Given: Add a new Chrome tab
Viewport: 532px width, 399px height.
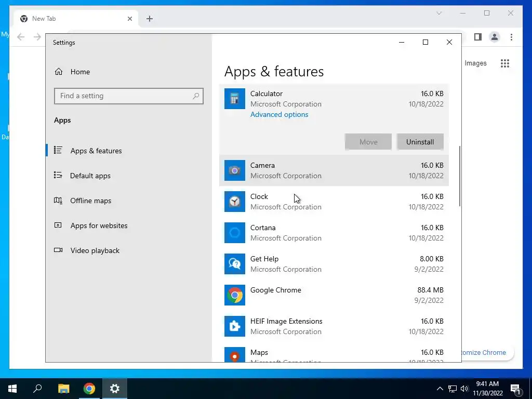Looking at the screenshot, I should click(150, 19).
